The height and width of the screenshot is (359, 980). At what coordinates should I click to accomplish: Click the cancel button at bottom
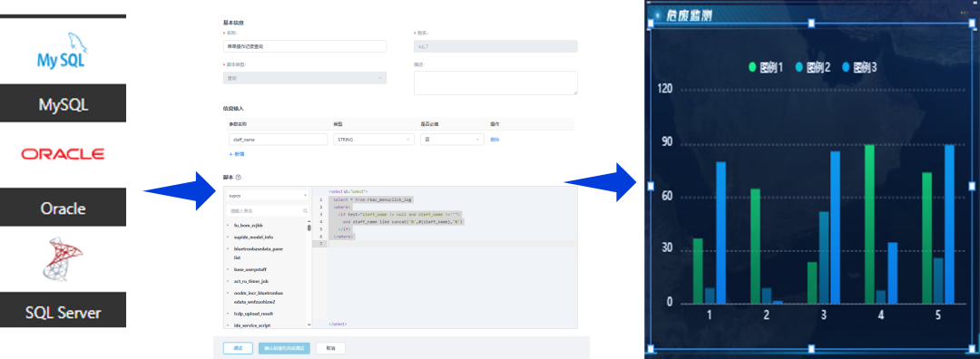pos(330,348)
